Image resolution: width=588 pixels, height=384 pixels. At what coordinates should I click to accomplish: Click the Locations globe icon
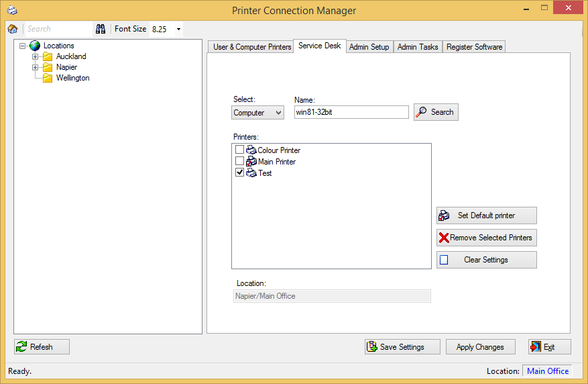coord(35,46)
